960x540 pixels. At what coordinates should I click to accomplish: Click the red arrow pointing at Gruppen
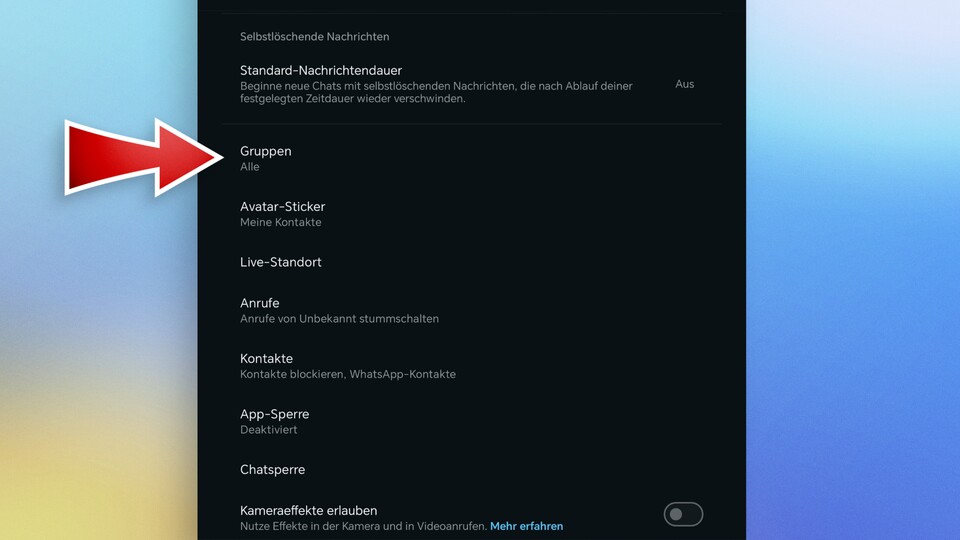pyautogui.click(x=140, y=157)
